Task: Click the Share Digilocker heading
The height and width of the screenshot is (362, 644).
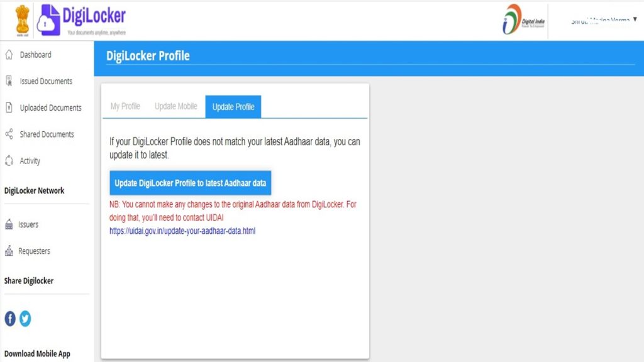Action: [28, 281]
